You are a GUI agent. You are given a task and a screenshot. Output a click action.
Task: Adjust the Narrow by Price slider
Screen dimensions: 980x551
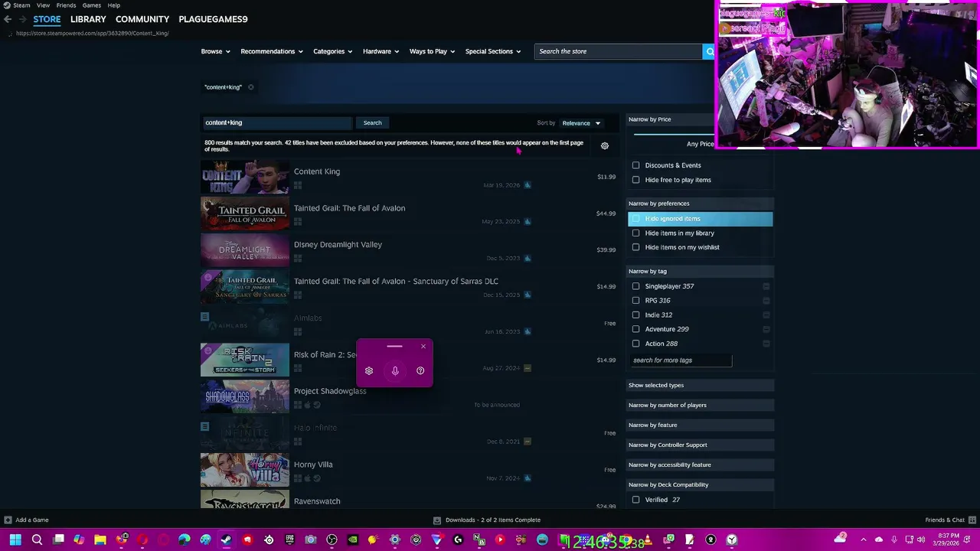(x=674, y=134)
